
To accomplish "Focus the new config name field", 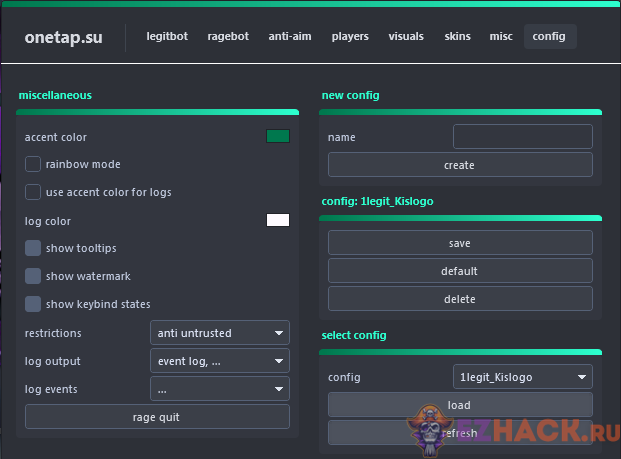I will click(x=523, y=137).
